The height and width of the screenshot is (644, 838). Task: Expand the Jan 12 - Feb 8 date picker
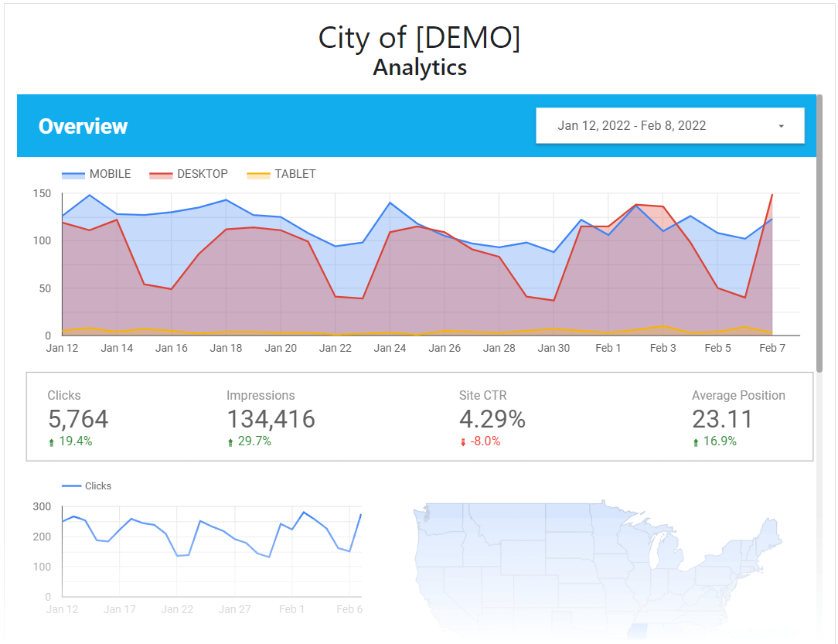tap(670, 125)
